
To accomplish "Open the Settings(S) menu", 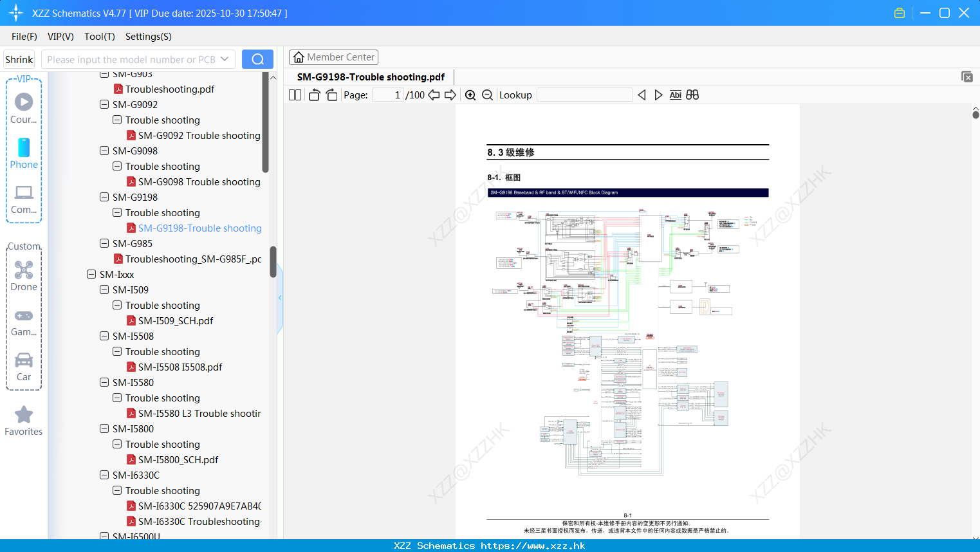I will pyautogui.click(x=149, y=37).
